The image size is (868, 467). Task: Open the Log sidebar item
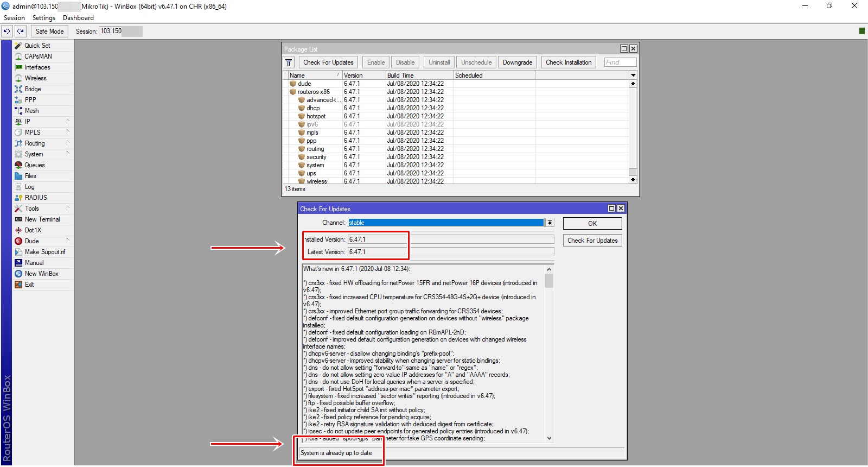pos(29,187)
